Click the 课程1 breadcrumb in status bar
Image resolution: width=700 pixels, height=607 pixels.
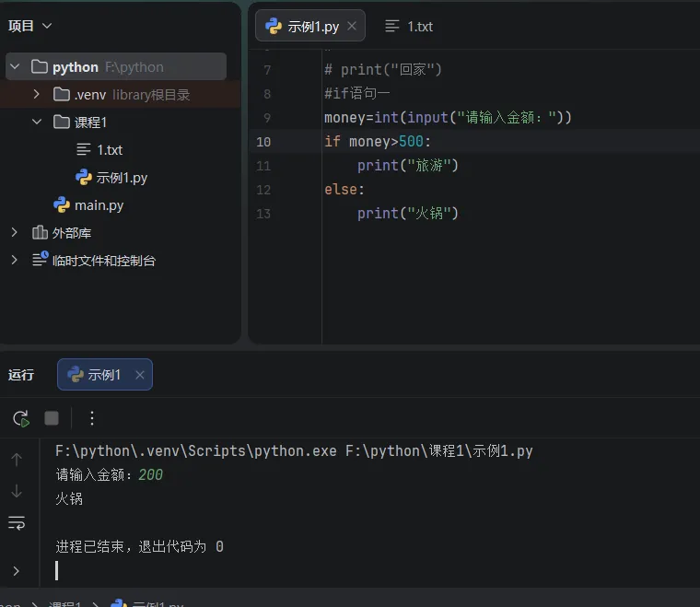click(64, 604)
